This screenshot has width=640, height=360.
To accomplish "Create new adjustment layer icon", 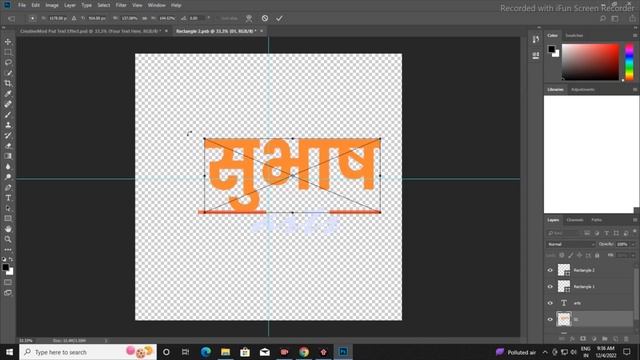I will pyautogui.click(x=594, y=339).
